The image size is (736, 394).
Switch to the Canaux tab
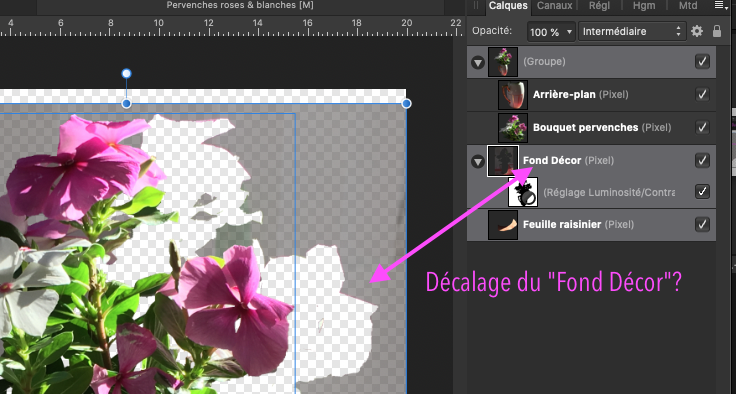click(554, 6)
